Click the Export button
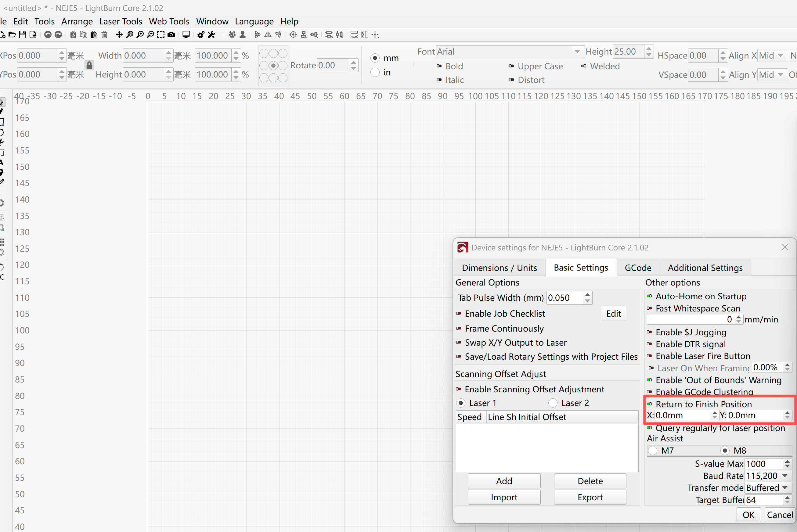The image size is (797, 532). (x=590, y=497)
